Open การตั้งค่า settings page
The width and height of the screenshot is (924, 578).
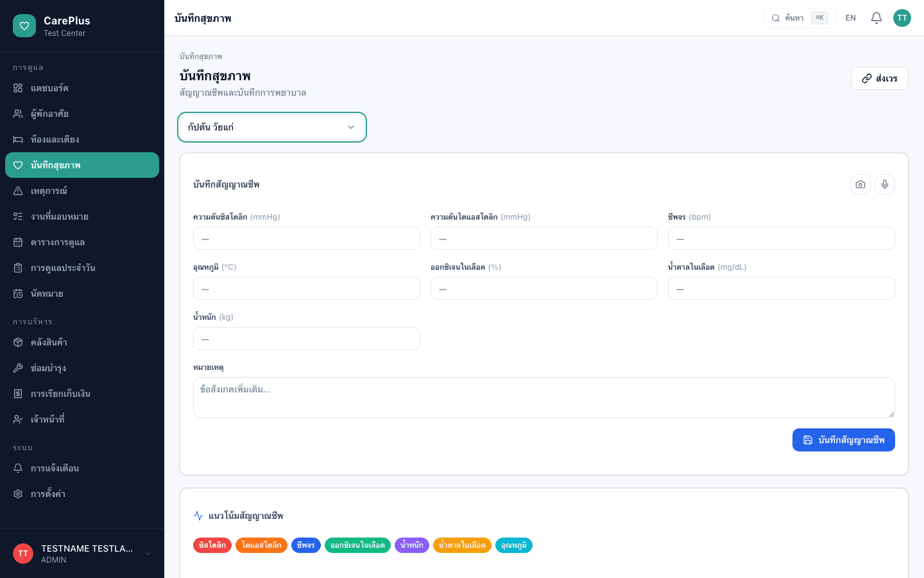click(x=82, y=494)
